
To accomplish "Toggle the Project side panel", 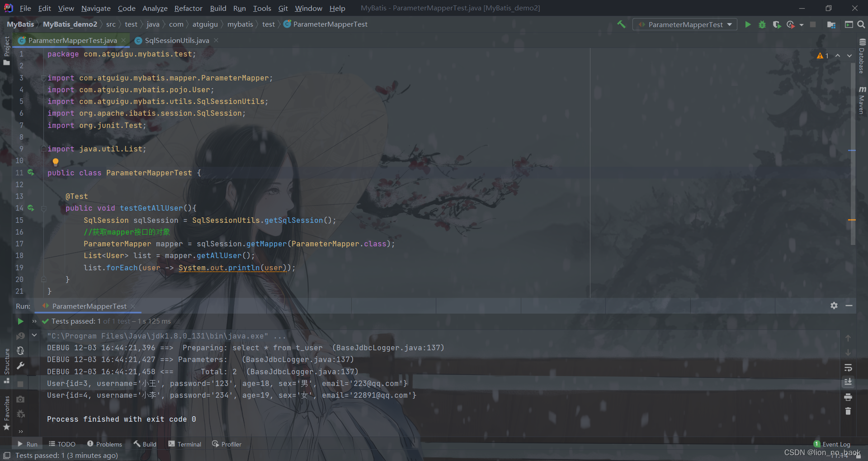I will coord(6,51).
